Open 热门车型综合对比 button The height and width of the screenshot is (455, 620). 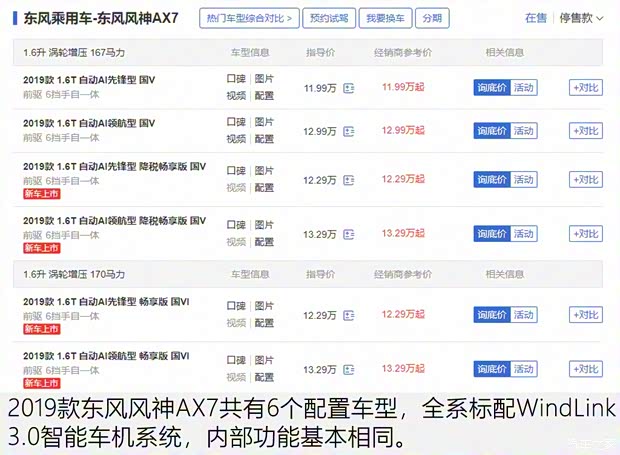point(249,18)
